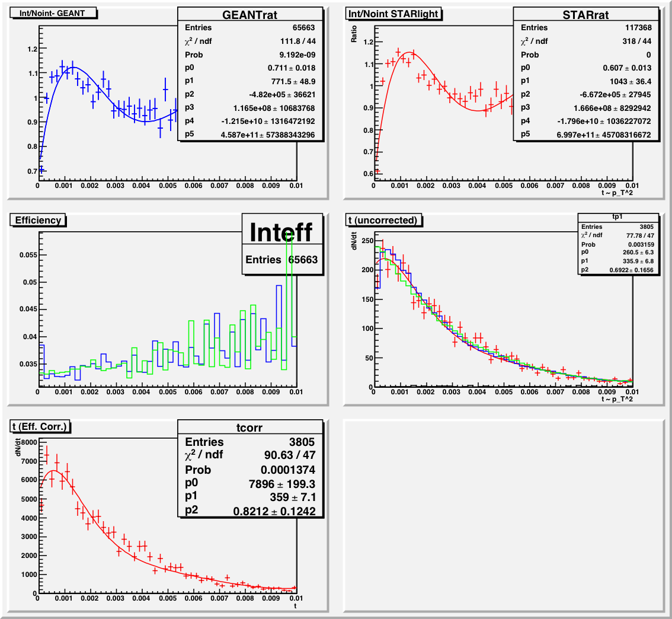
Task: Select the red fit curve peak in STARlight plot
Action: click(411, 53)
